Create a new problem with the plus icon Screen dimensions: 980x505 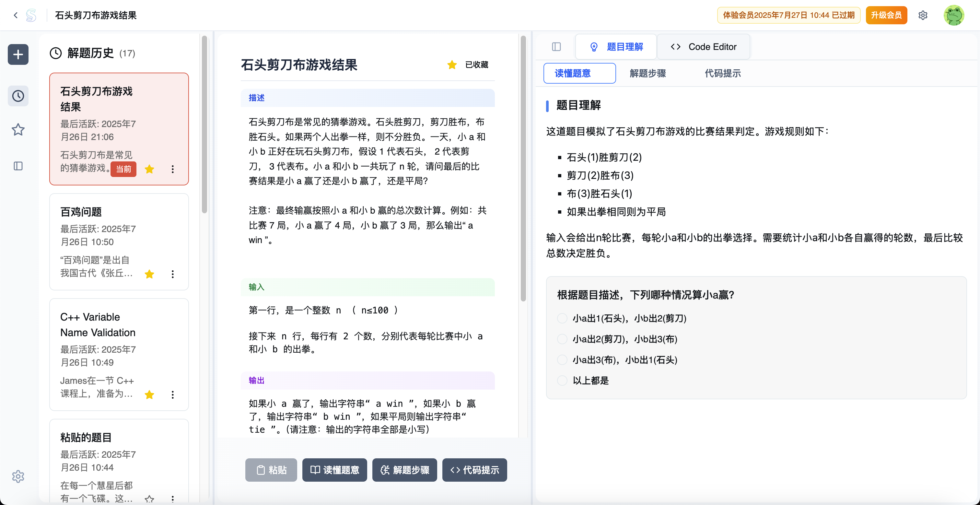tap(18, 54)
